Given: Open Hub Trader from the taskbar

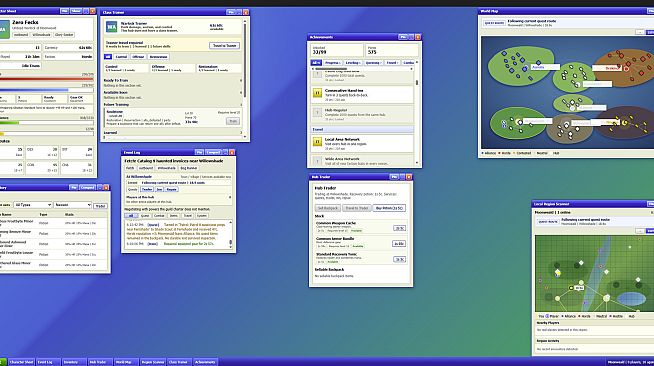Looking at the screenshot, I should pos(99,362).
